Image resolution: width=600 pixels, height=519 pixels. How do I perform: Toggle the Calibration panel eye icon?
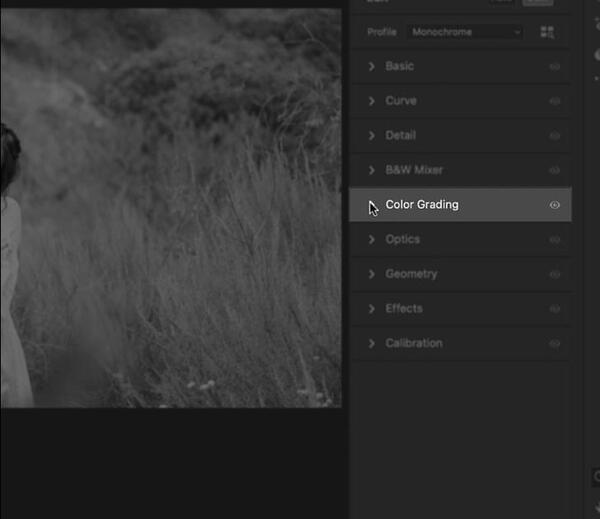(554, 344)
